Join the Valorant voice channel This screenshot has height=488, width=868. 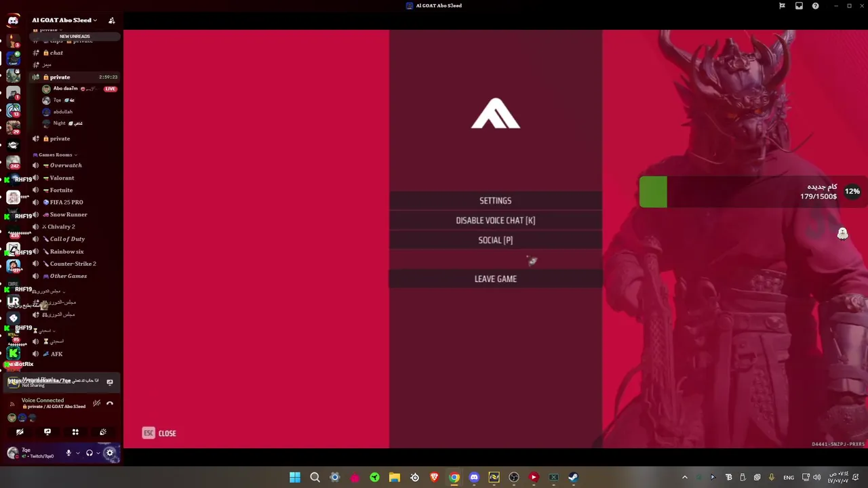[75, 178]
